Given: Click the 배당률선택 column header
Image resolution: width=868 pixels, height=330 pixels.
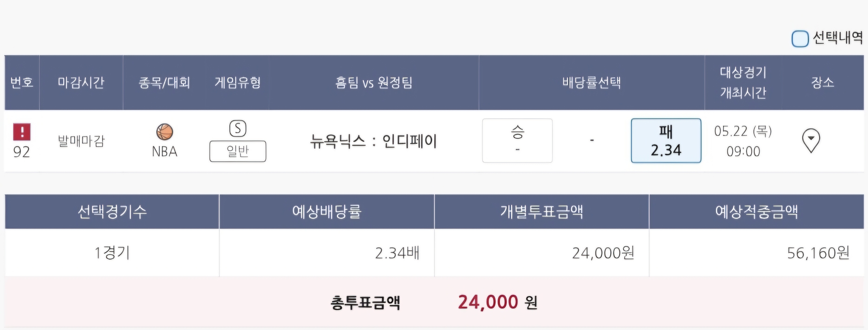Looking at the screenshot, I should click(591, 82).
